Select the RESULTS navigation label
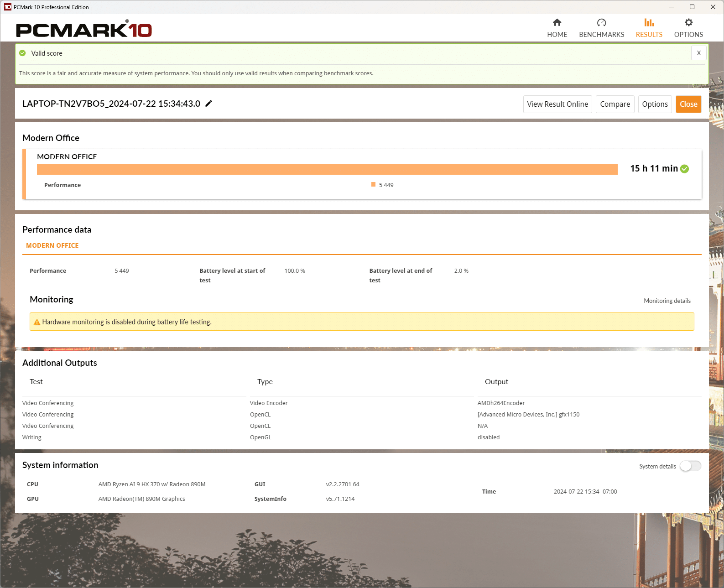Screen dimensions: 724x588 coord(649,35)
